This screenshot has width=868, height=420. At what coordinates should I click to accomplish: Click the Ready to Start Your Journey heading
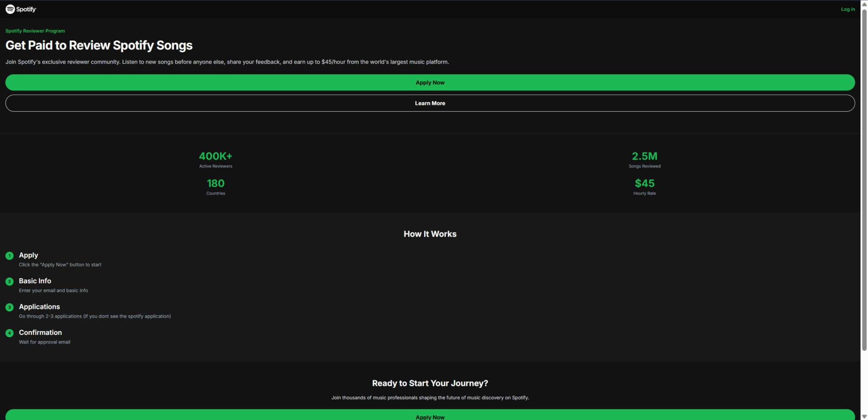point(430,383)
